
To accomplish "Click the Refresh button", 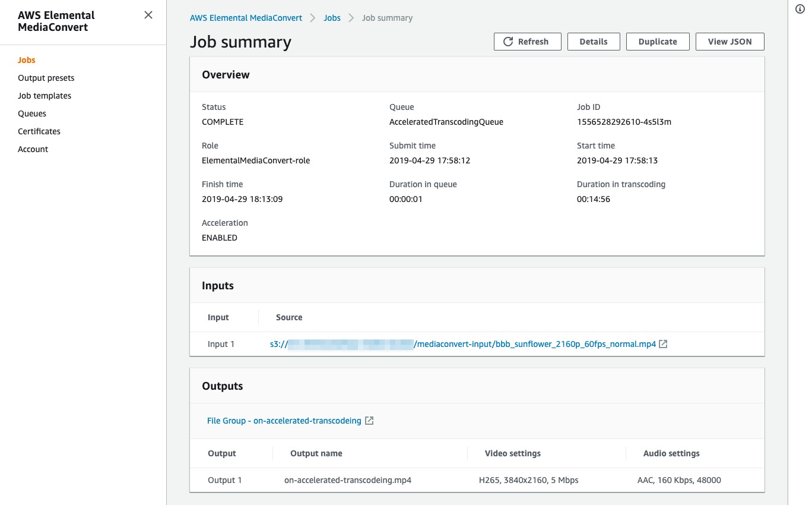I will point(527,42).
